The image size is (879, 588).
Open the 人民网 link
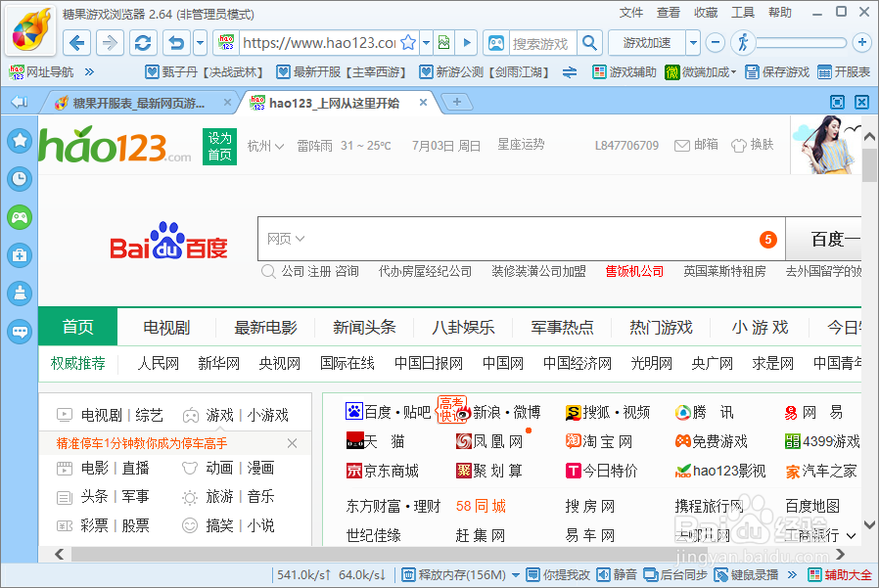[x=159, y=363]
